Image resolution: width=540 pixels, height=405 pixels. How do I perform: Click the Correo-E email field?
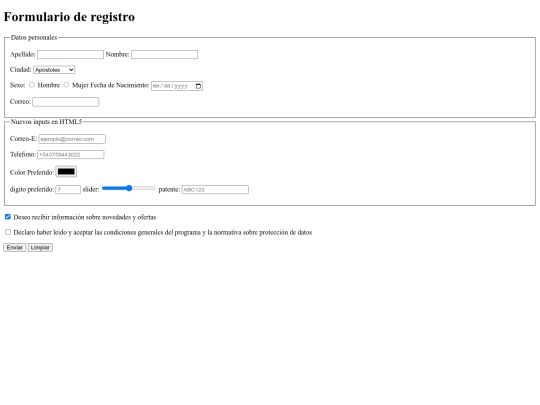coord(72,139)
